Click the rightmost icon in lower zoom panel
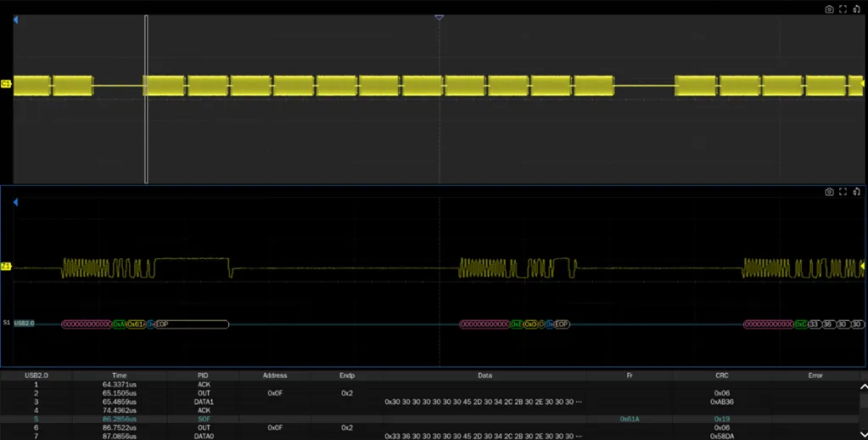Viewport: 868px width, 440px height. (856, 192)
